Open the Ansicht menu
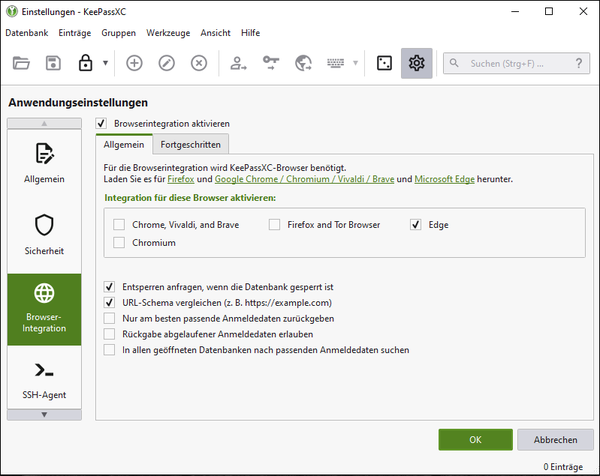This screenshot has width=600, height=476. 215,33
